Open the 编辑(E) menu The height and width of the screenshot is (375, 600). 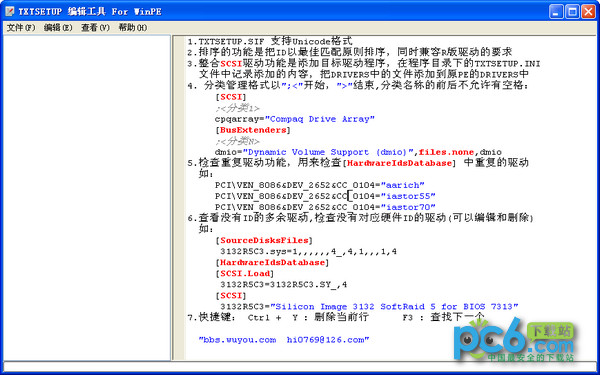point(58,28)
